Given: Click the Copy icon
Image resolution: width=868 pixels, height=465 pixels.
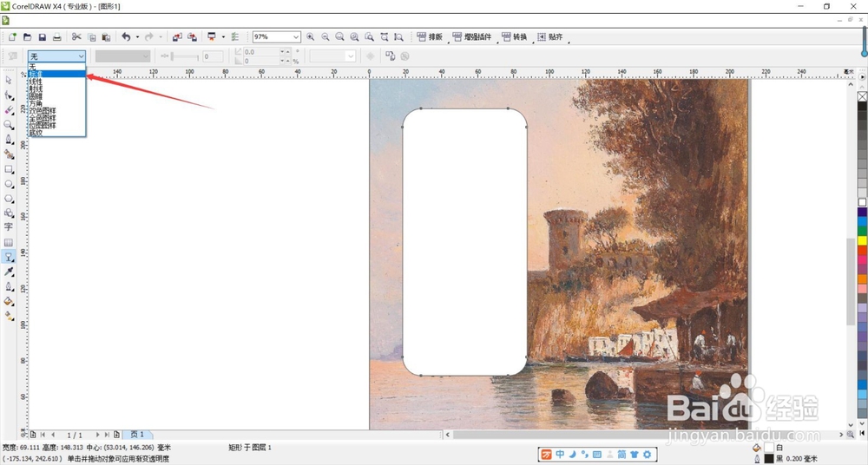Looking at the screenshot, I should 91,37.
